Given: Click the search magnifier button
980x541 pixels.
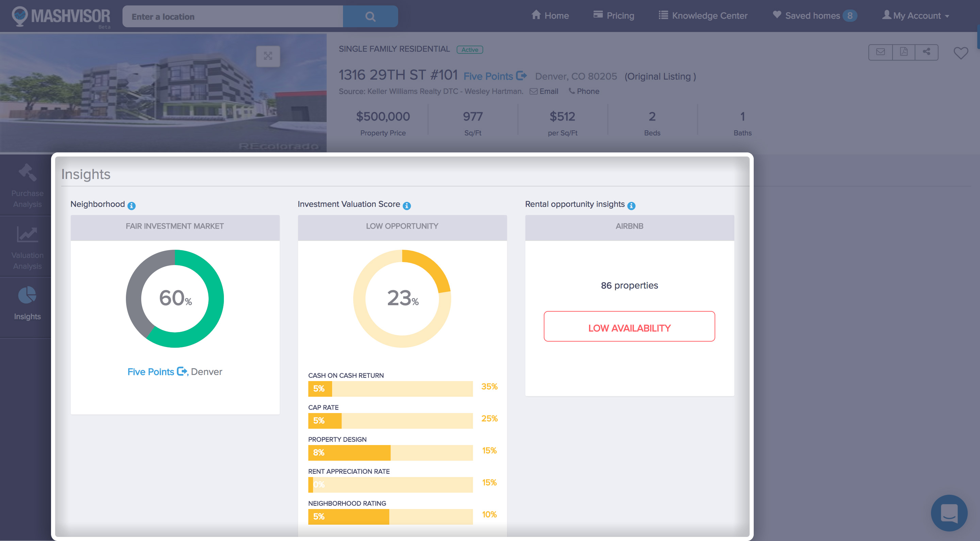Looking at the screenshot, I should pos(370,16).
